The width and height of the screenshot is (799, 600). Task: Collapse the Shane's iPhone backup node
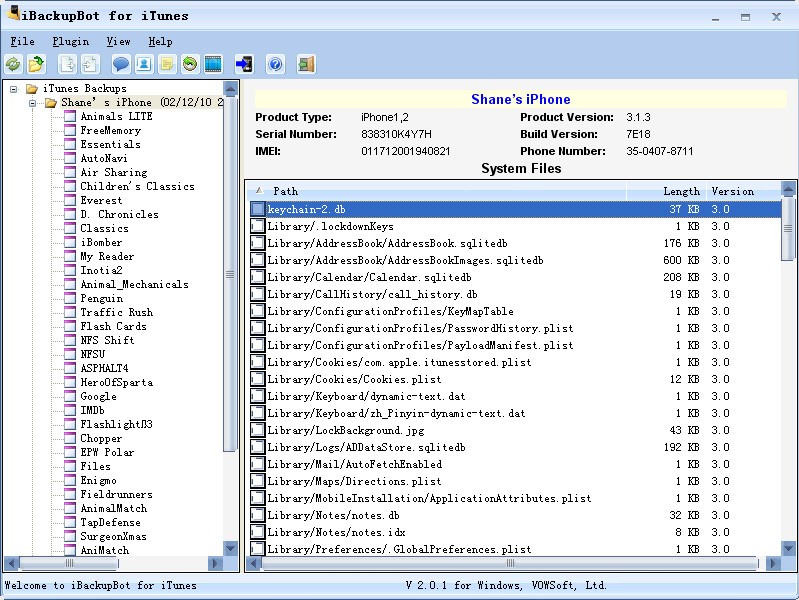[x=33, y=103]
